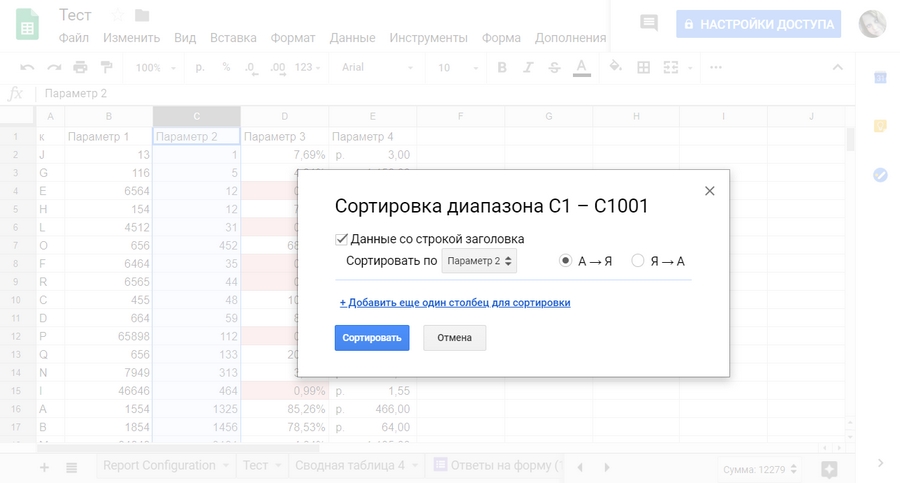Click the undo arrow

[27, 67]
